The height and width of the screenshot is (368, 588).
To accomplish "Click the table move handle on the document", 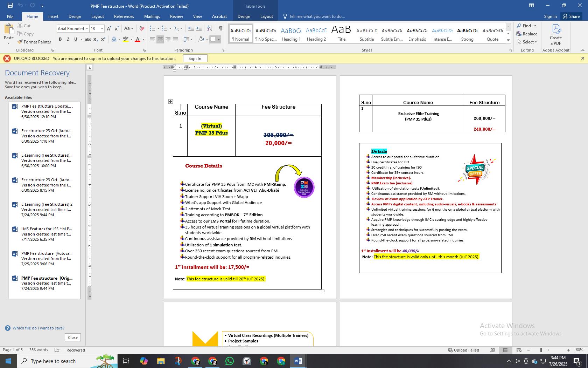I will (x=170, y=101).
